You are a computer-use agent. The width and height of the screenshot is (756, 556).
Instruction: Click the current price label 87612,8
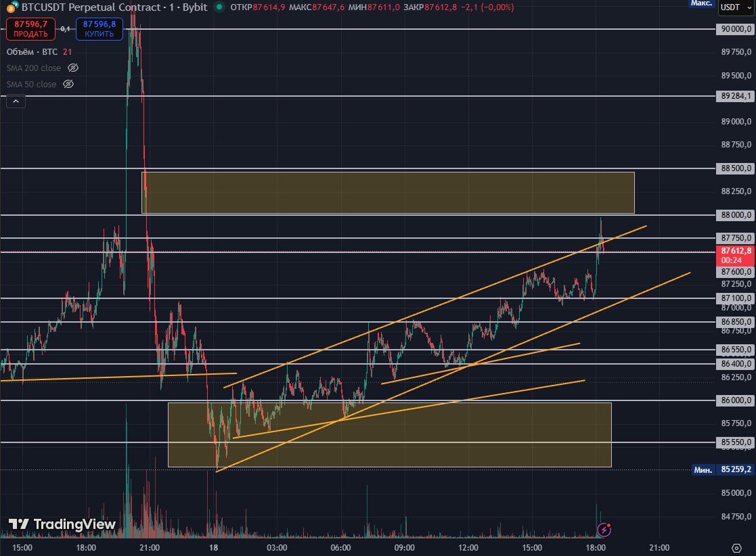point(735,254)
